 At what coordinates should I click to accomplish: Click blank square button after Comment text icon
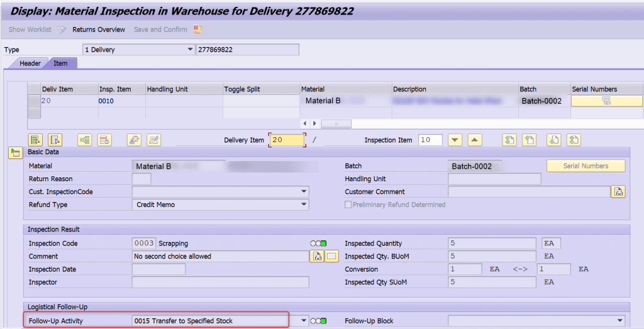pyautogui.click(x=331, y=256)
